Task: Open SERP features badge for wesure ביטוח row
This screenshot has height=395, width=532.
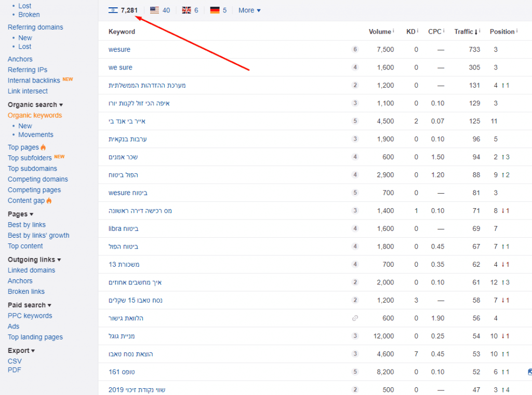Action: click(355, 193)
